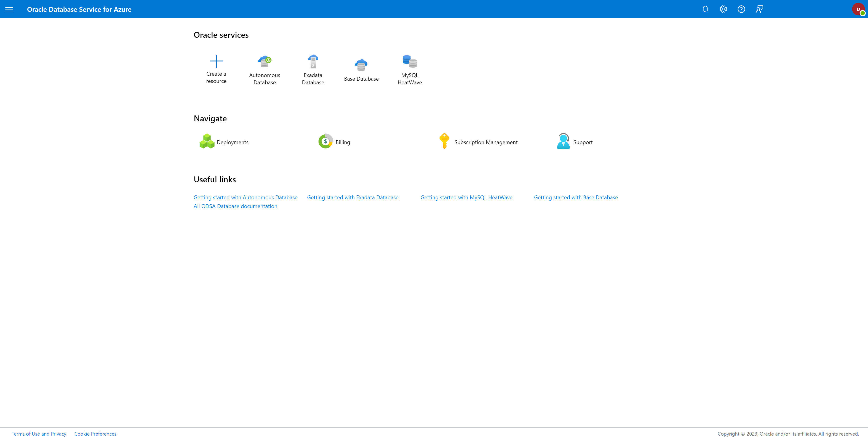Open Cookie Preferences in the footer
The image size is (868, 441).
[95, 434]
